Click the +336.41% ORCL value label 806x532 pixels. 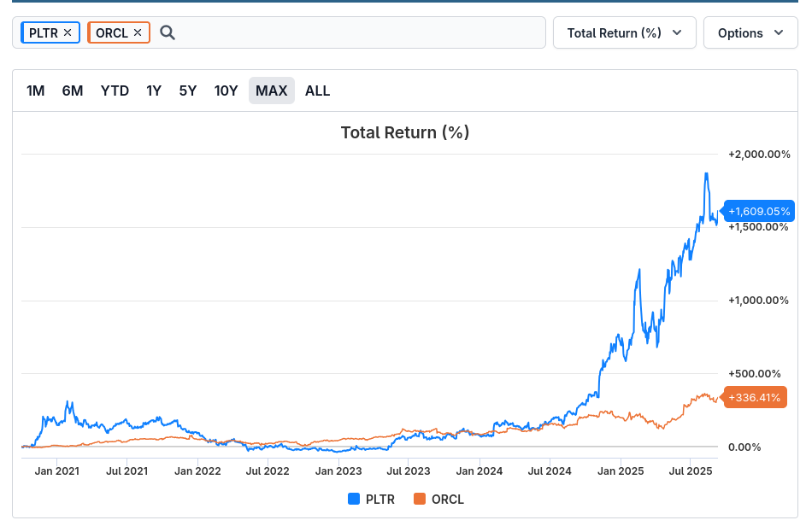click(x=754, y=397)
